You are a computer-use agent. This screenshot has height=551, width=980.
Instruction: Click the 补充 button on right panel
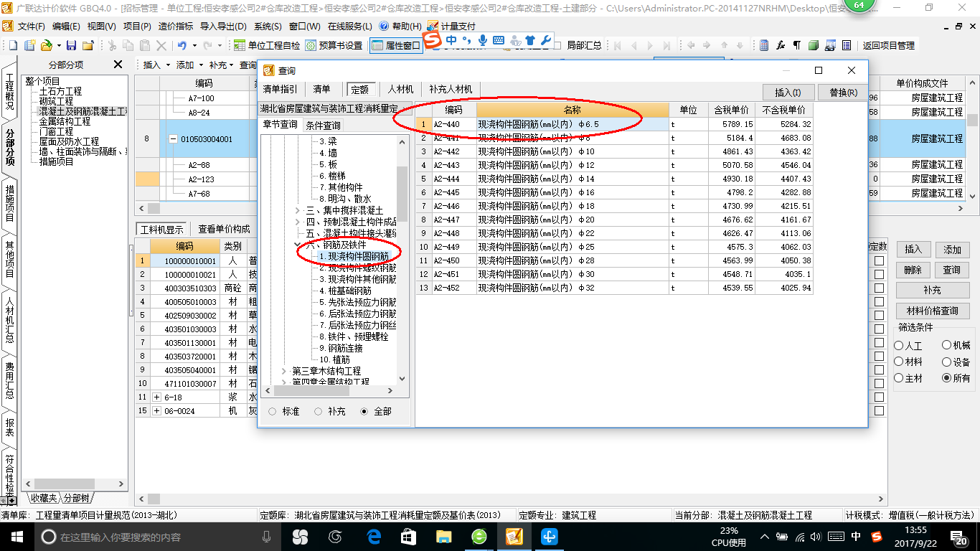coord(933,291)
